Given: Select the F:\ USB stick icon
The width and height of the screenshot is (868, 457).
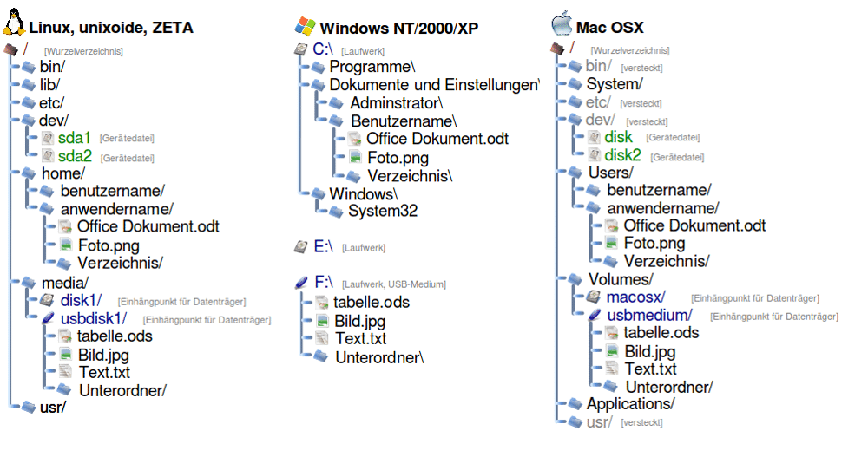Looking at the screenshot, I should (302, 284).
